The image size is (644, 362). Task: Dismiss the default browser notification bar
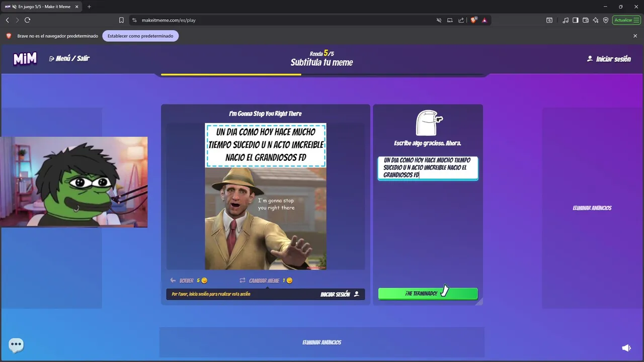pos(635,36)
